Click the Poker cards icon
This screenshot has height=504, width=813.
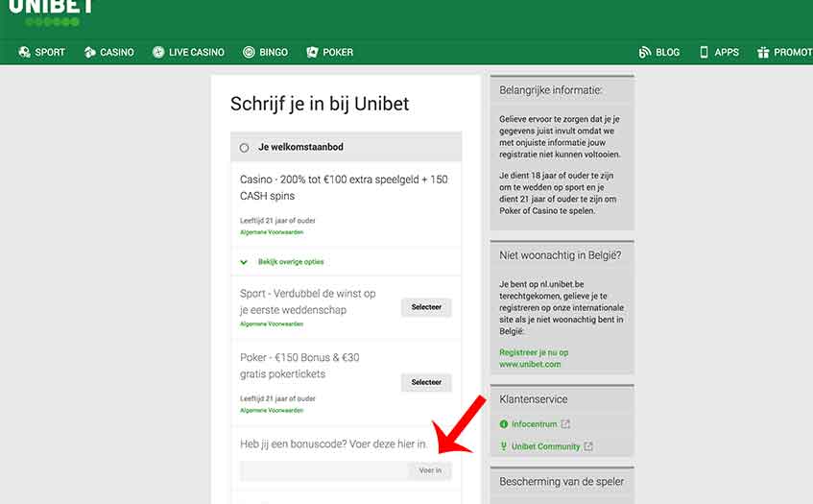pyautogui.click(x=312, y=52)
